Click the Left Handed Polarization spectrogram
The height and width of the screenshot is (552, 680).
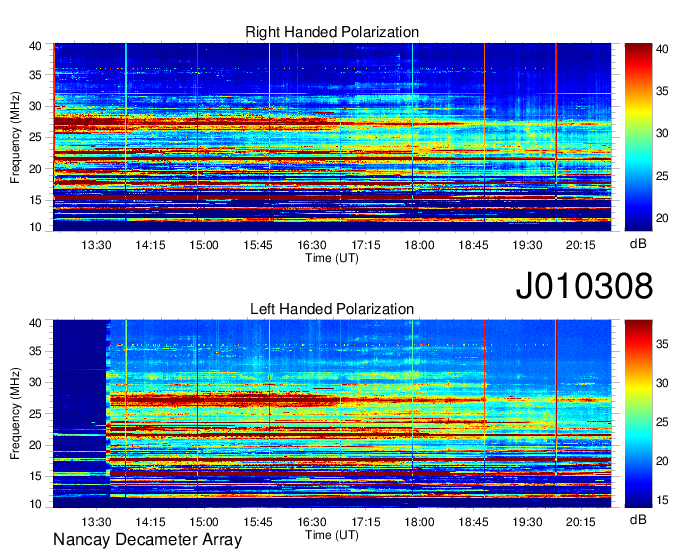click(x=332, y=414)
